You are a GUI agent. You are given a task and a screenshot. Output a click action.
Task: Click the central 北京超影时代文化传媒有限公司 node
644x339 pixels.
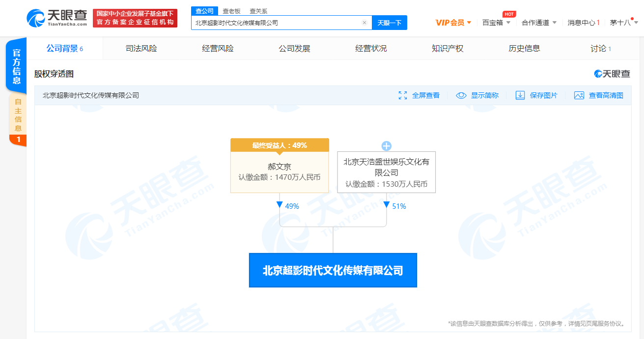(x=333, y=270)
